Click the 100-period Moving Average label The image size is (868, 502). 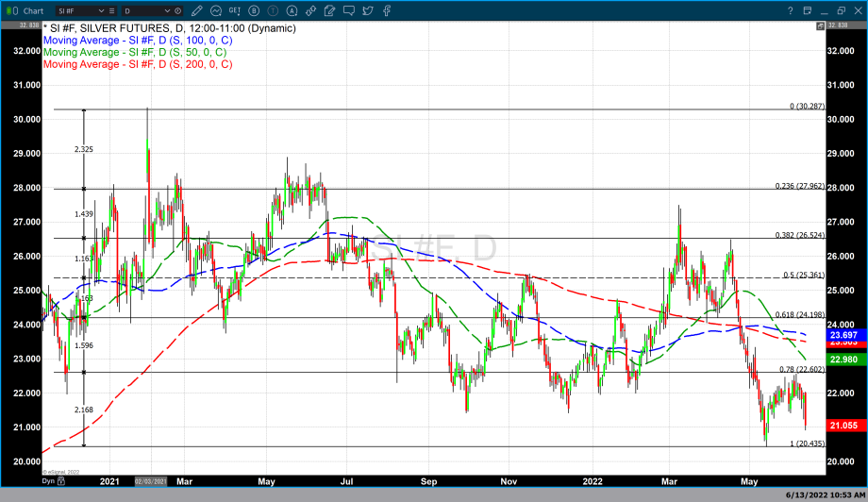pyautogui.click(x=138, y=41)
